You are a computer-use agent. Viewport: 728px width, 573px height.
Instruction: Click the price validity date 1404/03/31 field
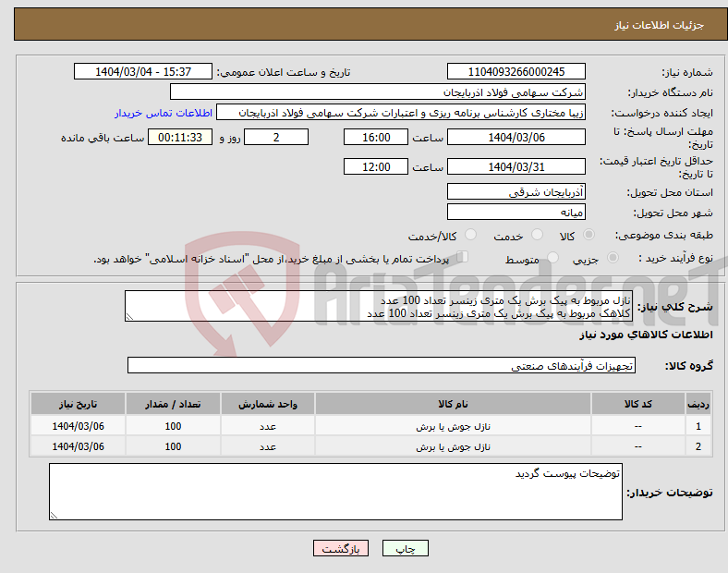pos(516,166)
